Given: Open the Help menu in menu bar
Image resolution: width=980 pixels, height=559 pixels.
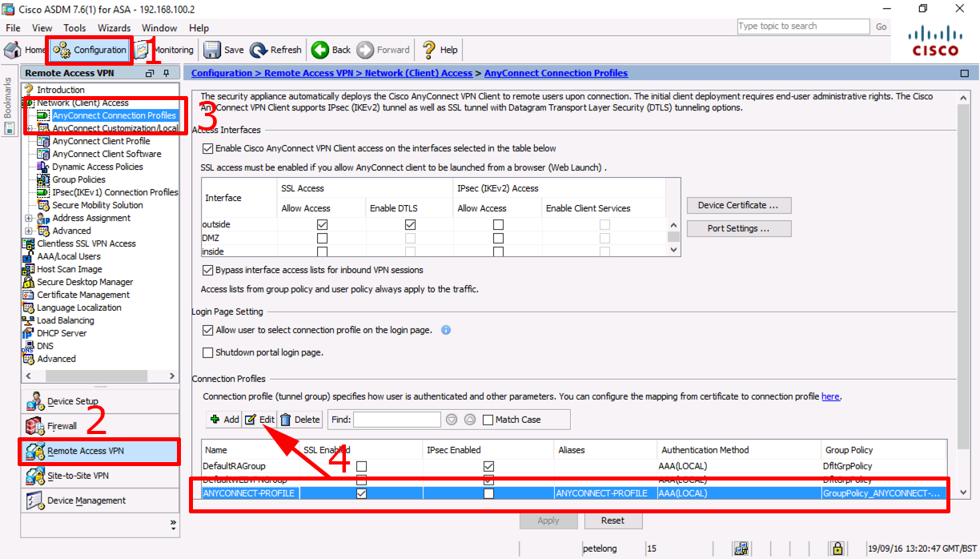Looking at the screenshot, I should pyautogui.click(x=199, y=28).
